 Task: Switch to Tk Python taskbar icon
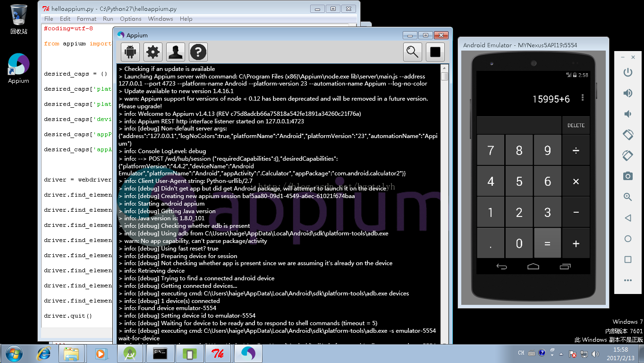tap(218, 354)
